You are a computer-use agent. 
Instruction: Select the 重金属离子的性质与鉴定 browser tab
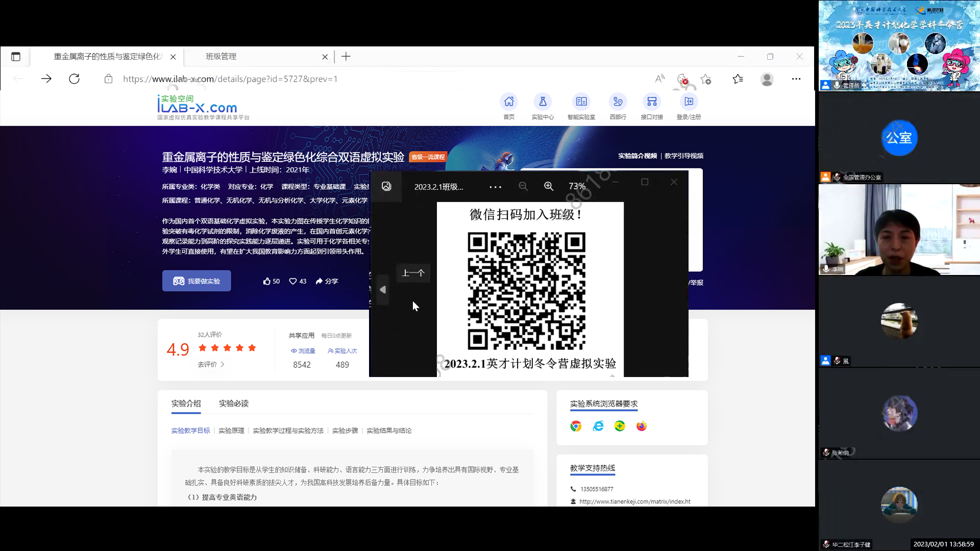(x=107, y=57)
